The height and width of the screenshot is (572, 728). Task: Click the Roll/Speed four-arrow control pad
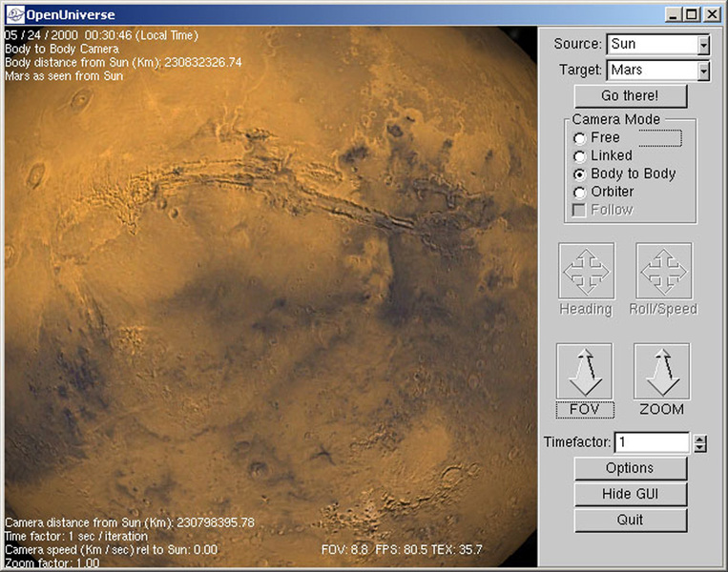(x=663, y=271)
